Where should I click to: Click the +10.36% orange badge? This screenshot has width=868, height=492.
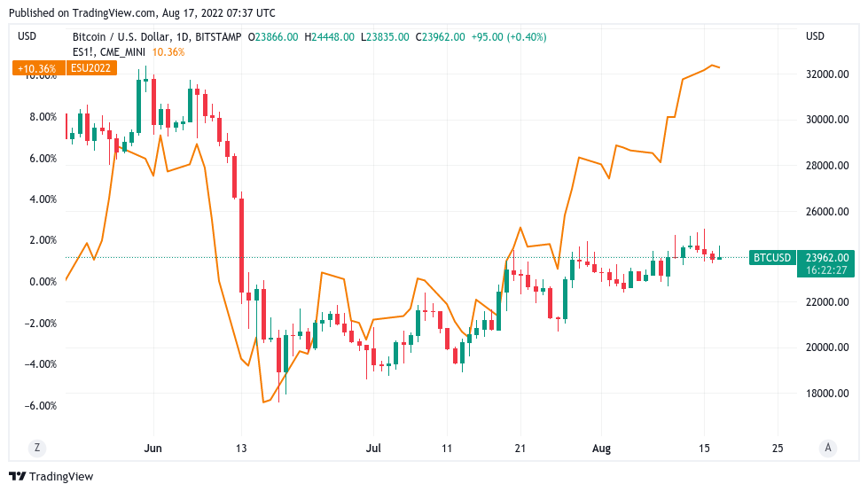(36, 68)
